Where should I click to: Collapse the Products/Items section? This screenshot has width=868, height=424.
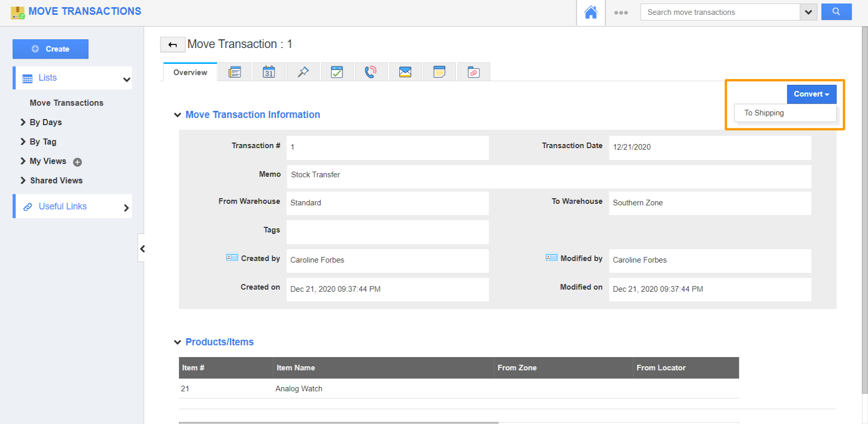(177, 342)
